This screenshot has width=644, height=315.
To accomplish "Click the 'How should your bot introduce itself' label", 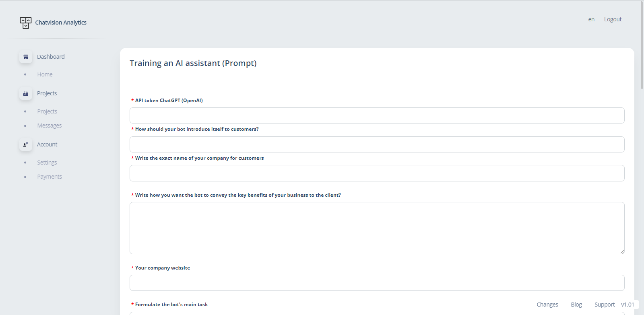I will point(197,129).
